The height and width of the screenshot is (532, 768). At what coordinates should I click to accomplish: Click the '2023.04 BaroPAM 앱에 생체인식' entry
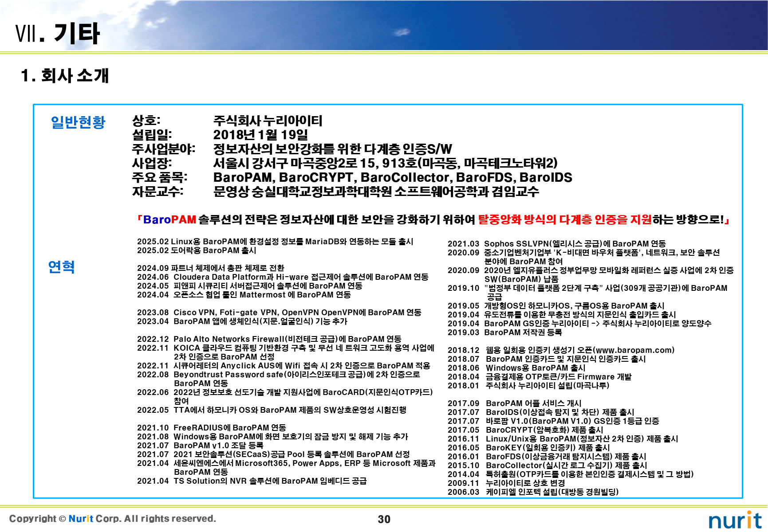point(242,321)
